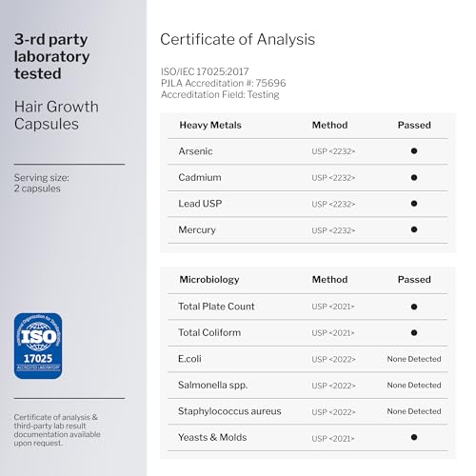Click the Lead USP passed dot

414,204
